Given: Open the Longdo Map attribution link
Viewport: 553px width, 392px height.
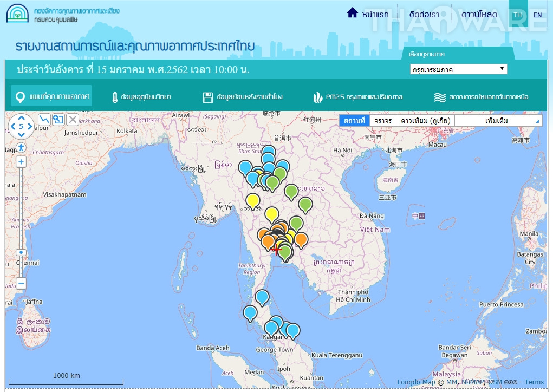Looking at the screenshot, I should pos(416,382).
